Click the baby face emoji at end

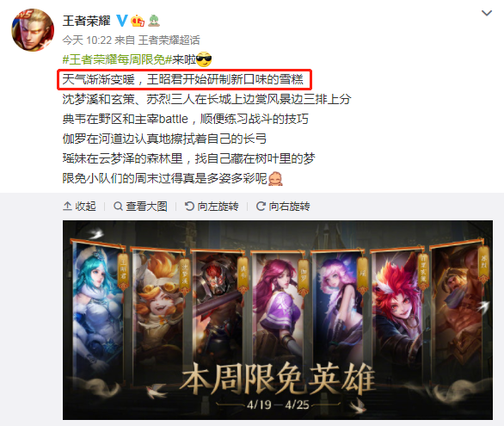275,178
